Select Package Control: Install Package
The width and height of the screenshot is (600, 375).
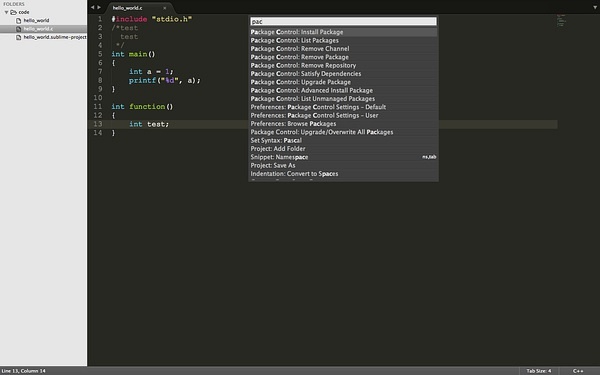343,32
